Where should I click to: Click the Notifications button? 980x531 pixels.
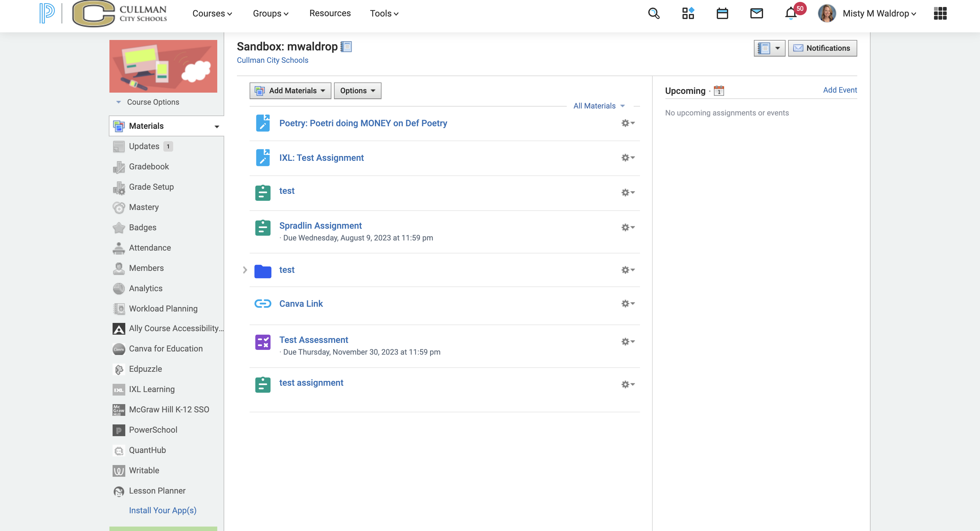[822, 48]
